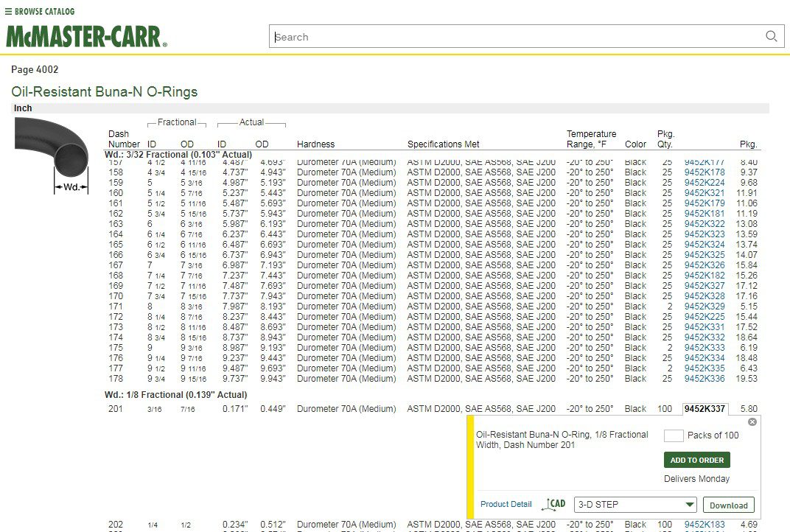The width and height of the screenshot is (790, 532).
Task: Open part number 9452K333
Action: (x=705, y=348)
